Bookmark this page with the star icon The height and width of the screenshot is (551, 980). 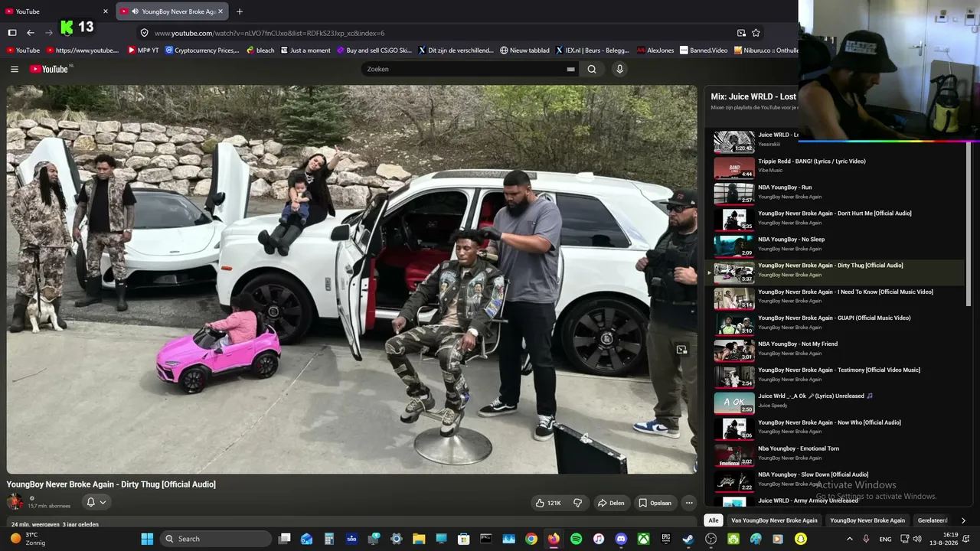tap(756, 33)
